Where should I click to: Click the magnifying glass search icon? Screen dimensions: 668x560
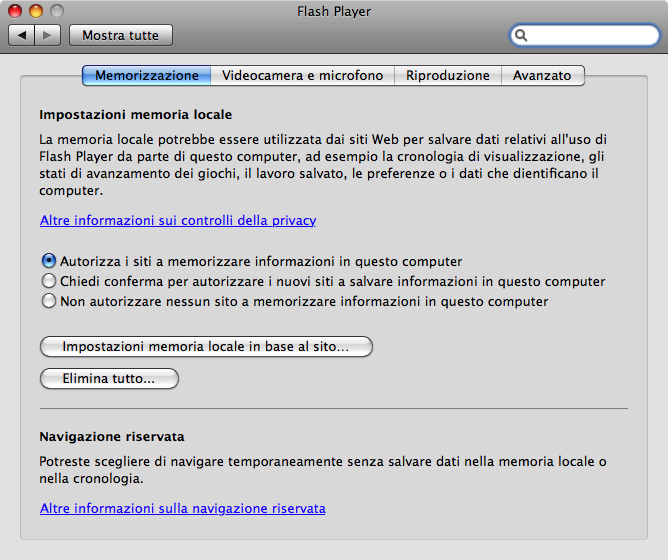coord(521,35)
